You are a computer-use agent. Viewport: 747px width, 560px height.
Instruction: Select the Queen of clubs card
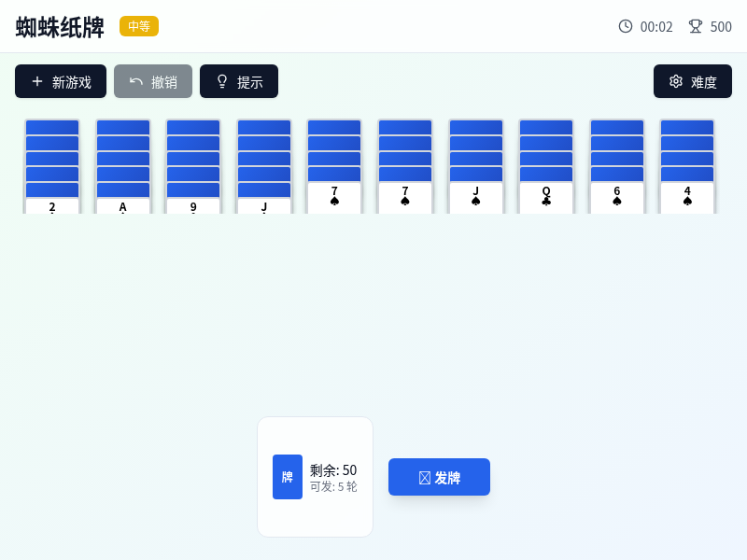tap(546, 198)
